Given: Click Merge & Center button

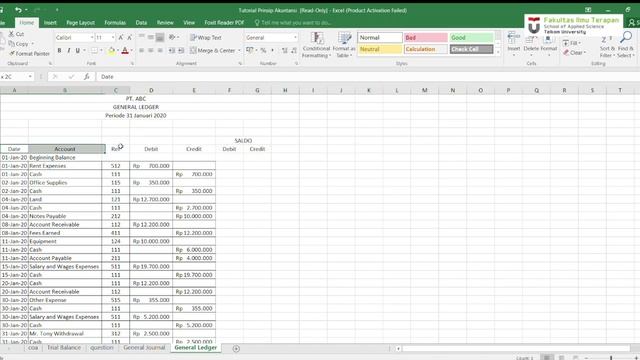Looking at the screenshot, I should point(213,50).
